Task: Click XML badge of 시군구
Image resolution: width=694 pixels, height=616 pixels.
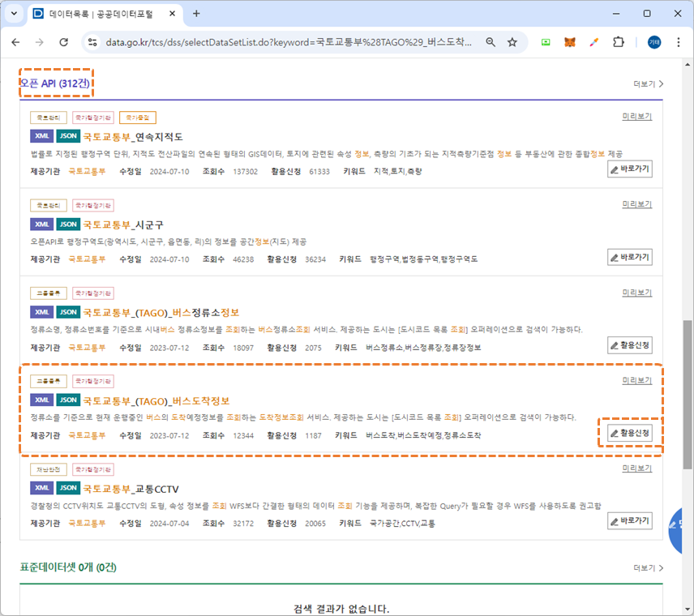Action: [x=42, y=224]
